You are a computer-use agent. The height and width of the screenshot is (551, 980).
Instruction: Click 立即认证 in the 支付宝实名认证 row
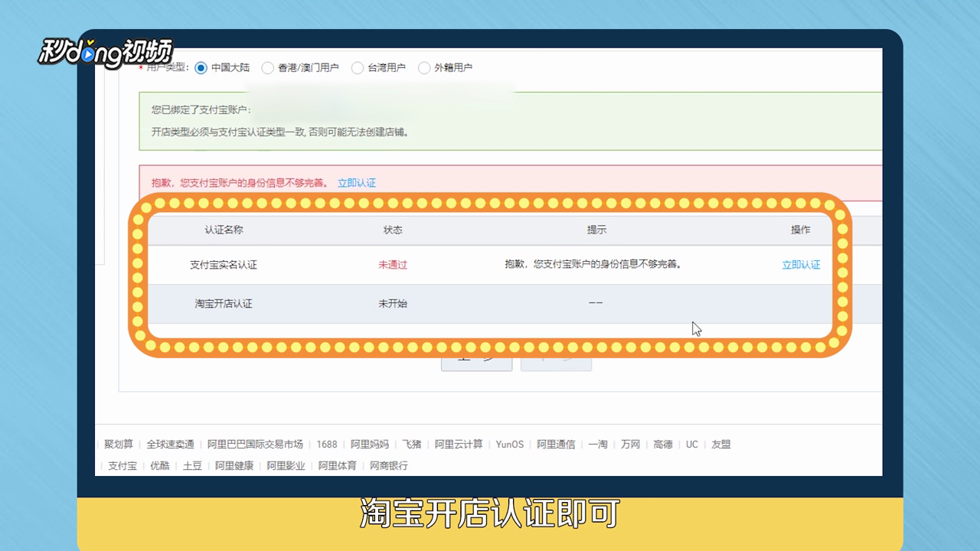(x=801, y=265)
